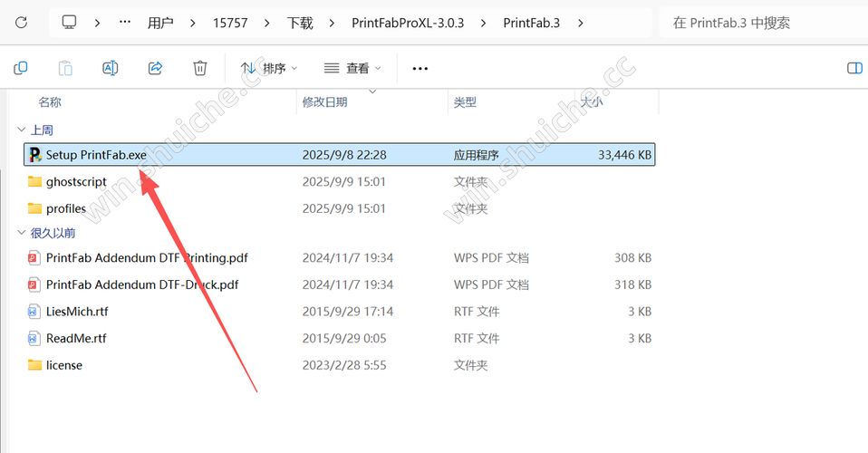Screen dimensions: 868x453
Task: Expand the chevron after 下载 in the path
Action: pyautogui.click(x=333, y=23)
